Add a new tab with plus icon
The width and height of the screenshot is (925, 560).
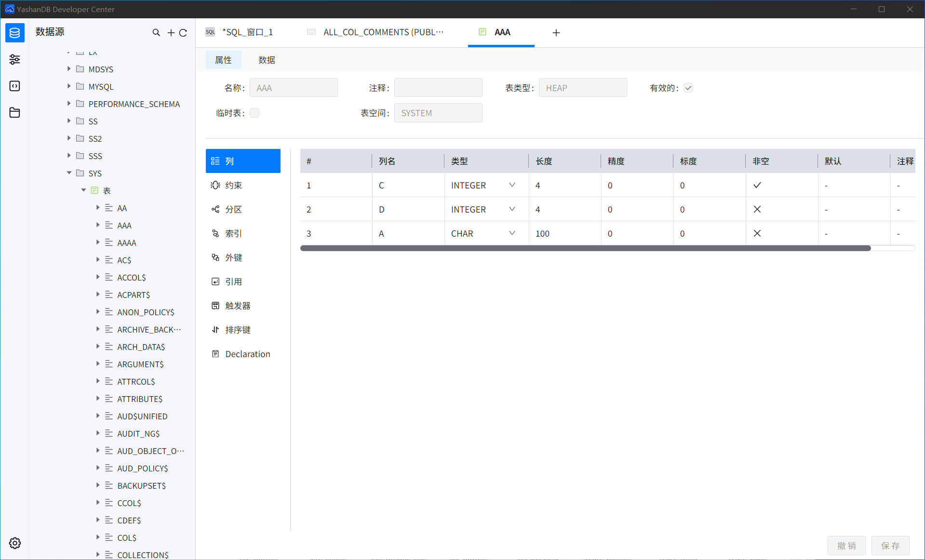(x=556, y=32)
